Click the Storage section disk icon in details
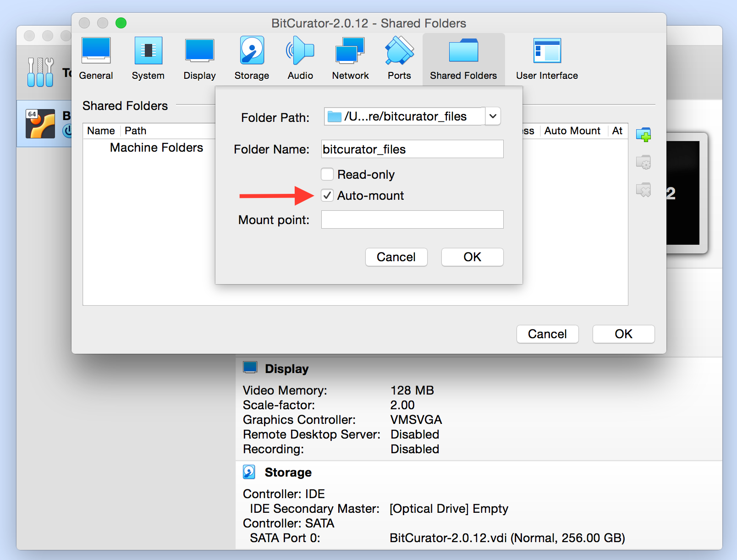This screenshot has height=560, width=737. coord(249,472)
